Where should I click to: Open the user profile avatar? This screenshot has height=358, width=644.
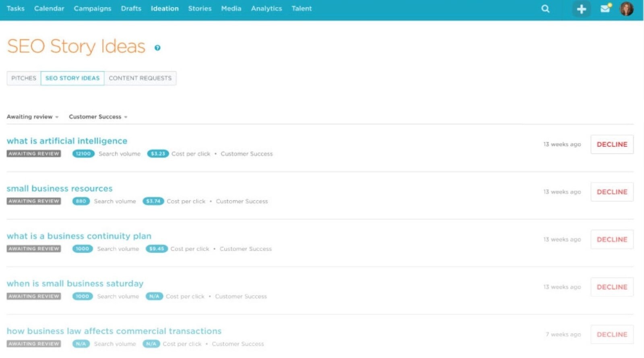[626, 8]
